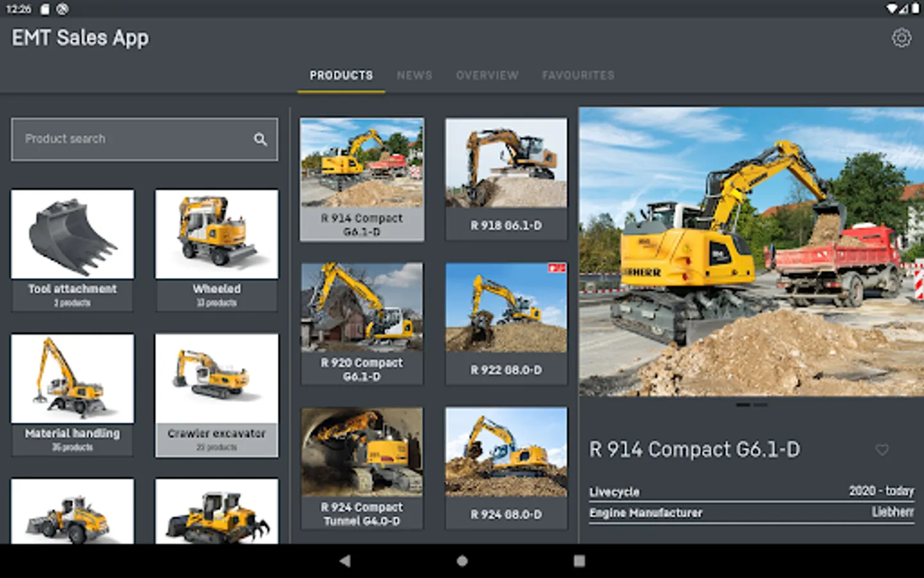The height and width of the screenshot is (578, 924).
Task: Tap the Livecycle row label
Action: [x=615, y=492]
